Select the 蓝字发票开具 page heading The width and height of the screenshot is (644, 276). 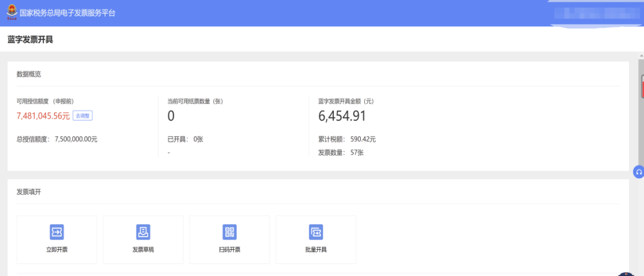[30, 40]
